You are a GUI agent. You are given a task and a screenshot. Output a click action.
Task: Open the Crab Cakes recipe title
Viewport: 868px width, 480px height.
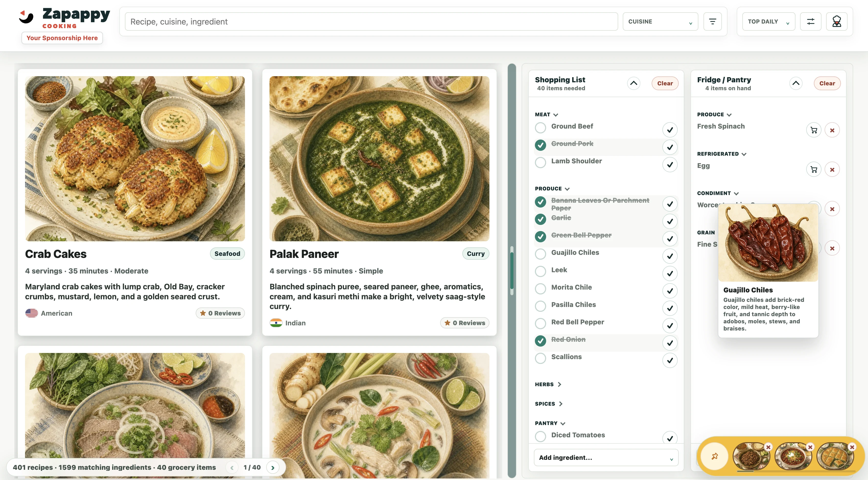pyautogui.click(x=56, y=254)
